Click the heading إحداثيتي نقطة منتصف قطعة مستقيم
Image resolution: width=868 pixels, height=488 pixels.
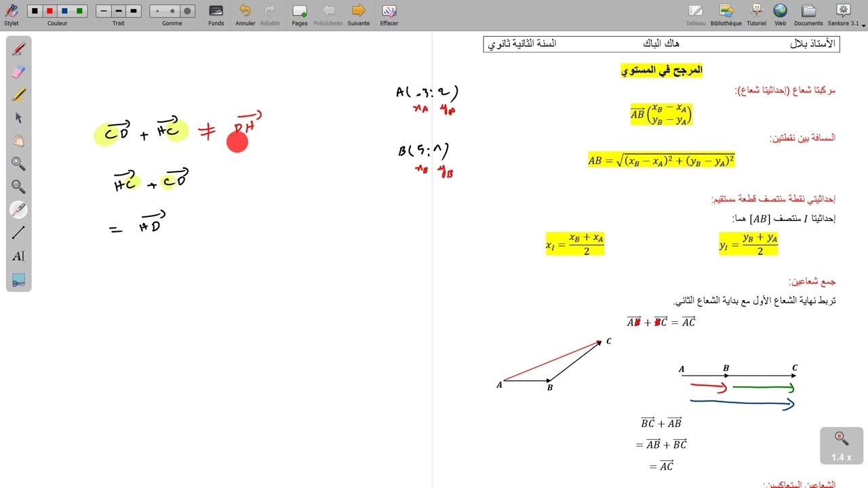pos(773,199)
